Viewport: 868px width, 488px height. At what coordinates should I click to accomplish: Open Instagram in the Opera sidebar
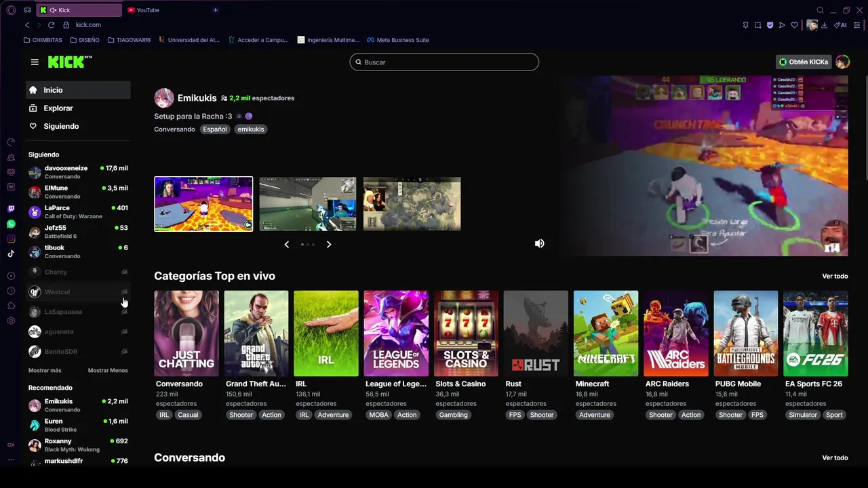point(11,239)
